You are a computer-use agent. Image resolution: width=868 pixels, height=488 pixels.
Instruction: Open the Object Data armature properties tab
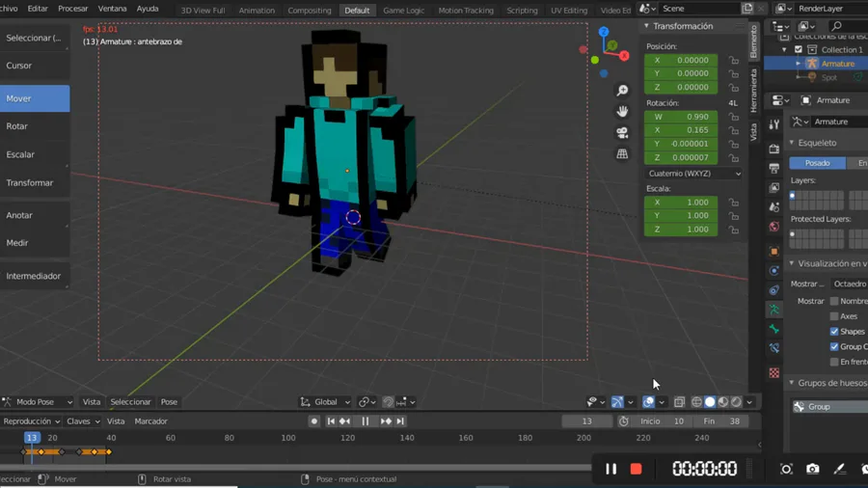[x=774, y=310]
